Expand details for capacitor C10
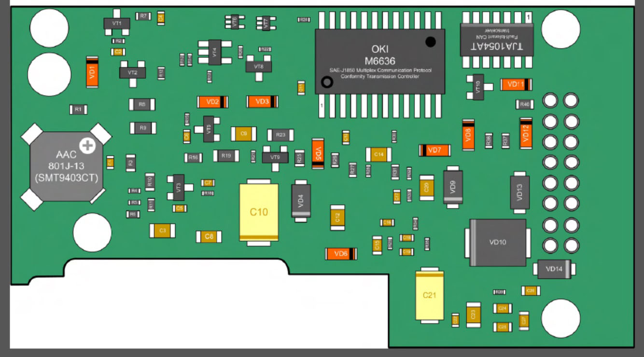 [x=259, y=211]
